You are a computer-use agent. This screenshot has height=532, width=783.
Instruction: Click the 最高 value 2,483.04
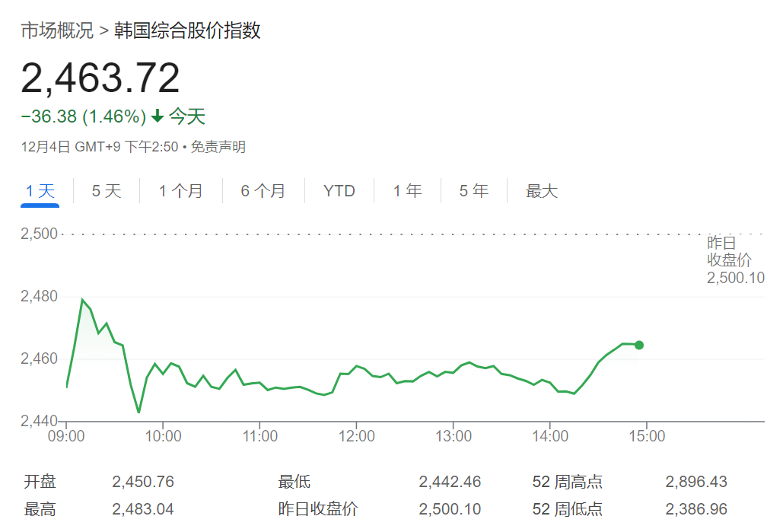tap(143, 509)
